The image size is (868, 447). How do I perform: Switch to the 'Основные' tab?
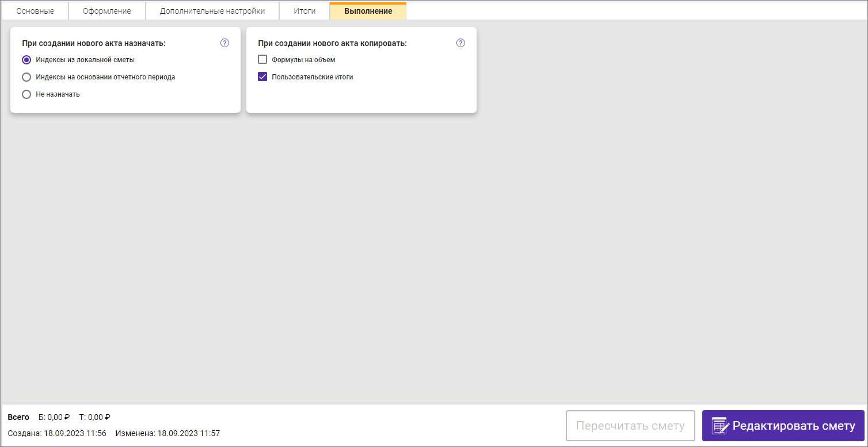pyautogui.click(x=35, y=12)
